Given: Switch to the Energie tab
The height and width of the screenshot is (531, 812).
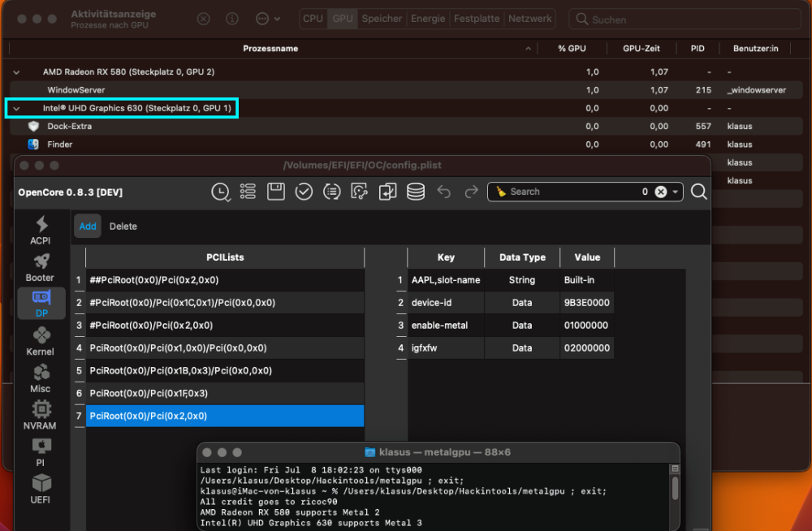Looking at the screenshot, I should [x=428, y=19].
